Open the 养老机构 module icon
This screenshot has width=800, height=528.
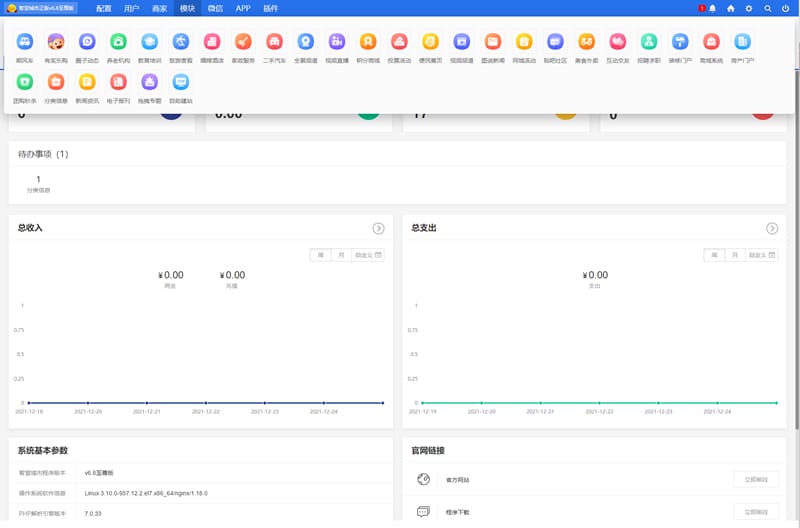118,42
